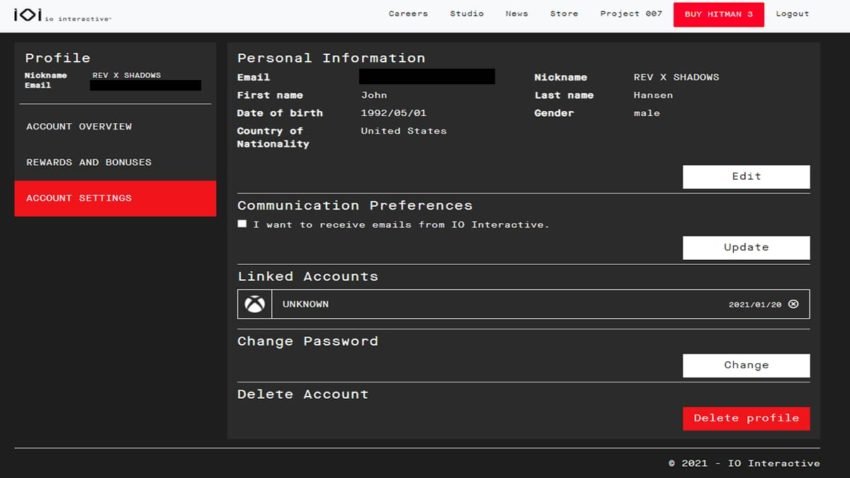Click the red Delete profile button

[746, 418]
